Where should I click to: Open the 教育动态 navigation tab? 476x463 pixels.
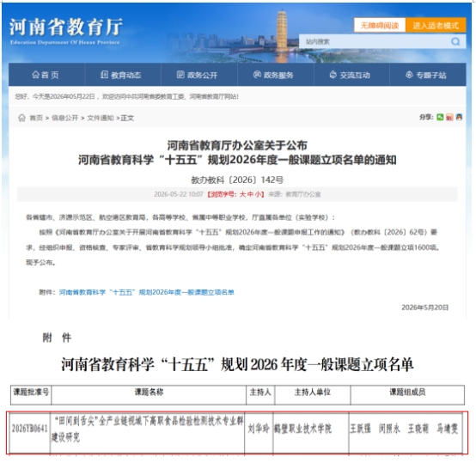121,75
